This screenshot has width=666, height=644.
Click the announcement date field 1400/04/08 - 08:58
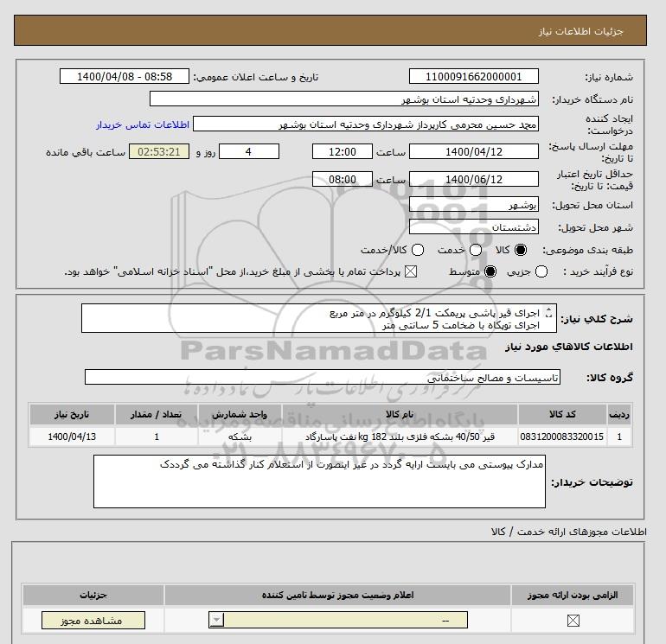pyautogui.click(x=124, y=76)
